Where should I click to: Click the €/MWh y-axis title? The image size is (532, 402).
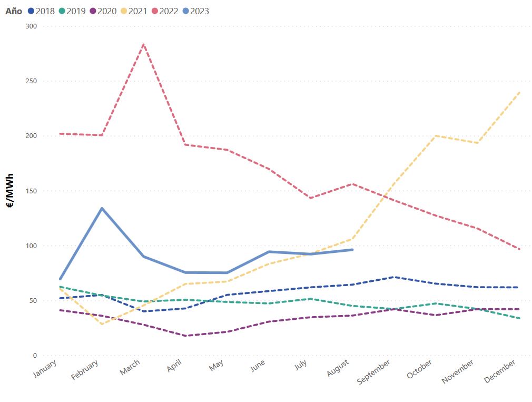(x=10, y=191)
